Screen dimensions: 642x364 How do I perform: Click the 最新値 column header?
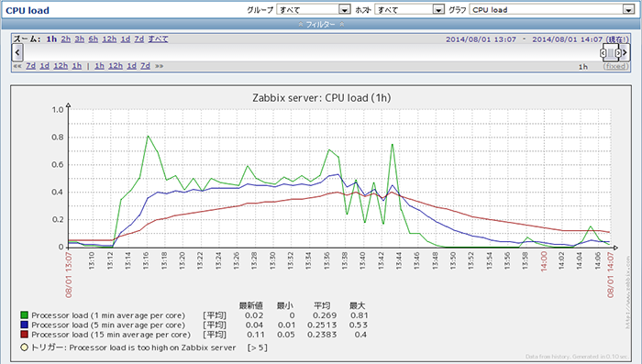(251, 305)
